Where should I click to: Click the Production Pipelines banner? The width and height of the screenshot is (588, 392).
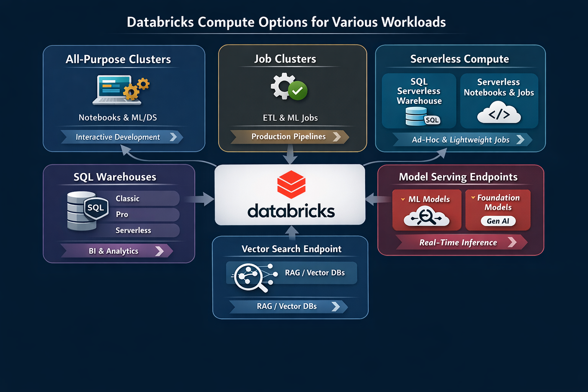pos(290,137)
